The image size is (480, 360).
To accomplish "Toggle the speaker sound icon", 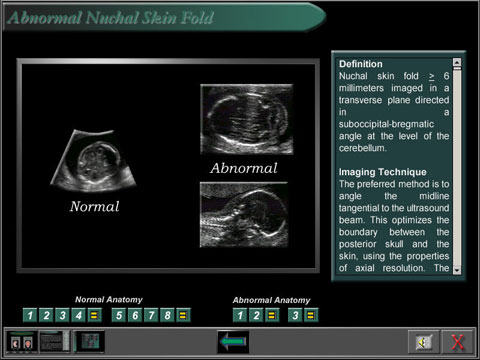I will point(423,342).
